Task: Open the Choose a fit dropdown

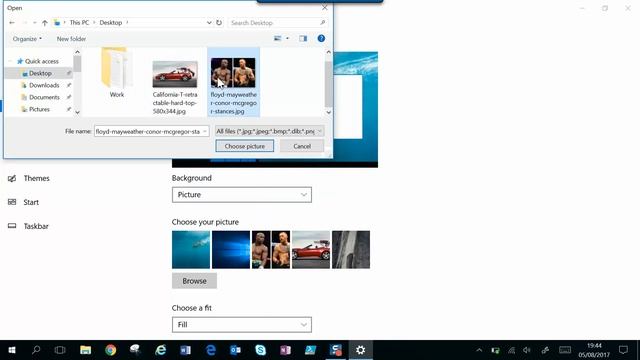Action: tap(242, 325)
